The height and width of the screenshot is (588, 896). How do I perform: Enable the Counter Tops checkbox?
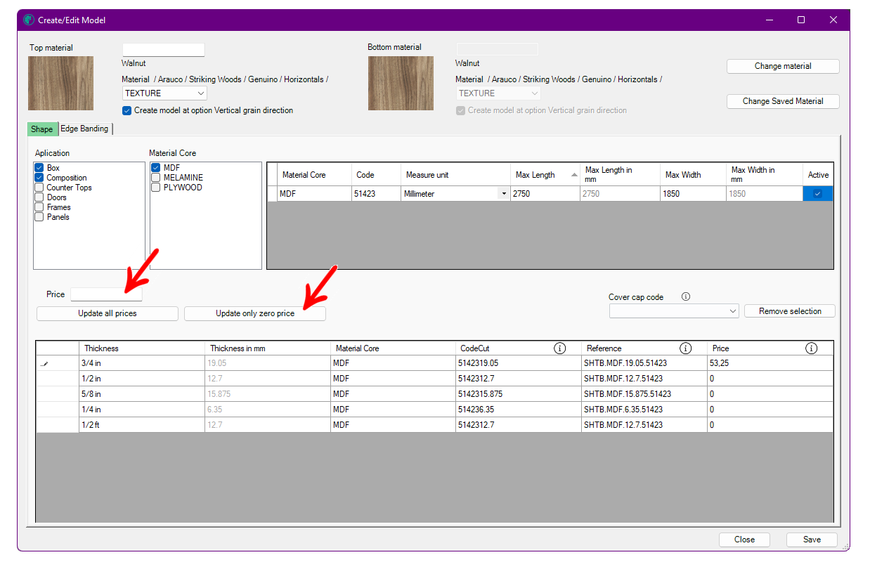(39, 188)
